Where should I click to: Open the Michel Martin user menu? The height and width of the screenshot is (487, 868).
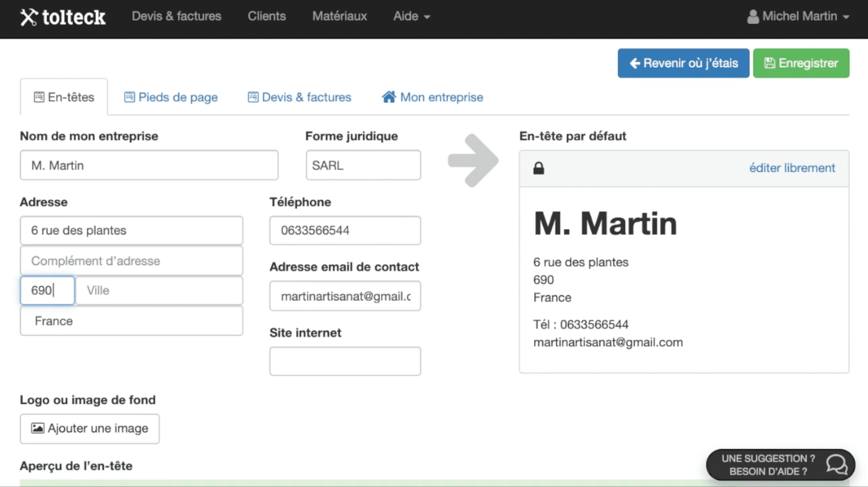coord(798,16)
